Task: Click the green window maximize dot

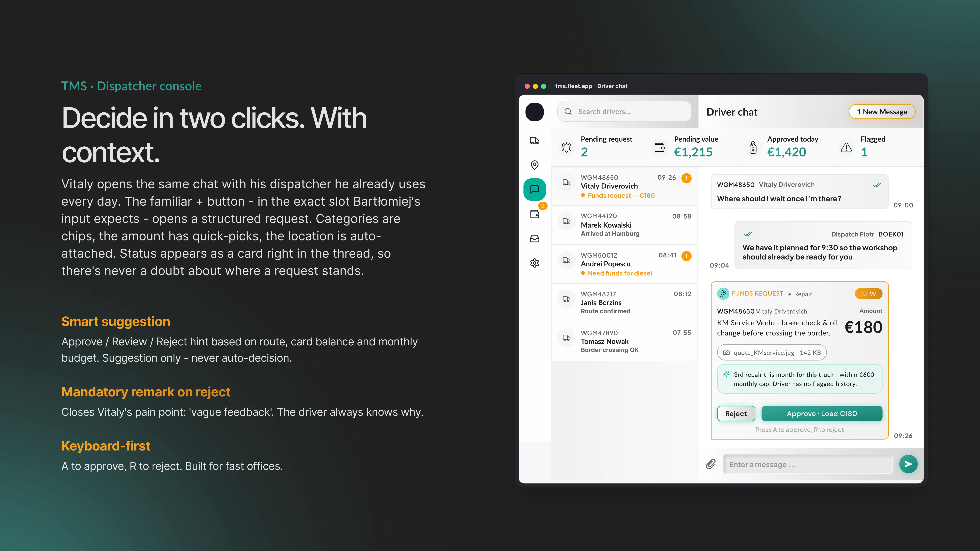Action: click(x=544, y=86)
